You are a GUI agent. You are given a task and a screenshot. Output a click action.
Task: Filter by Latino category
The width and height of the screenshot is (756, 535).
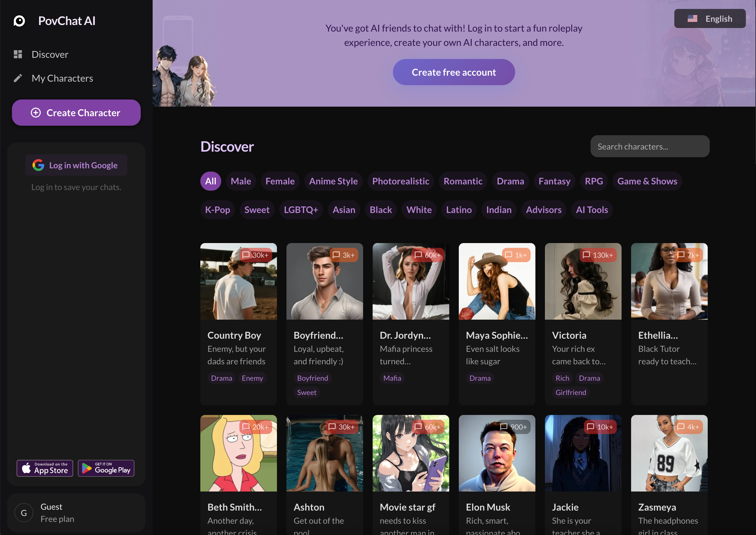coord(459,210)
